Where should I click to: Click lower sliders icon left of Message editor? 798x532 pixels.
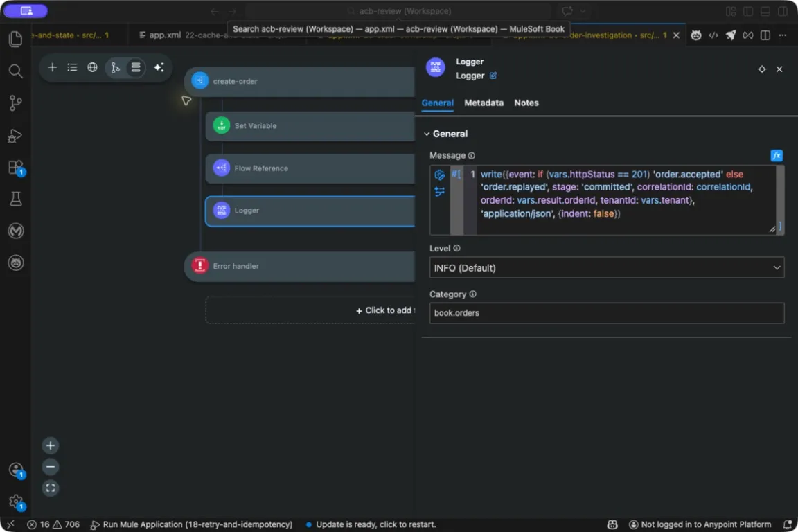pyautogui.click(x=439, y=192)
